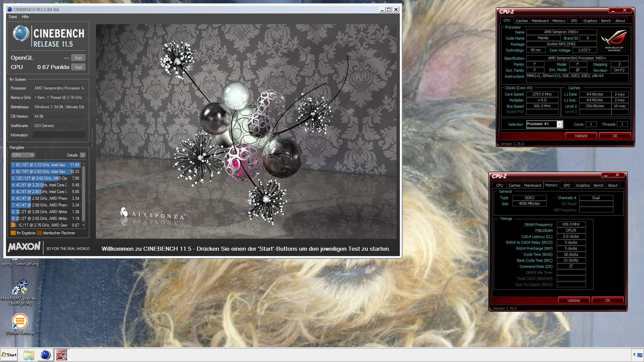Open the 3DMark Vantage desktop shortcut
The height and width of the screenshot is (362, 644).
pyautogui.click(x=20, y=324)
